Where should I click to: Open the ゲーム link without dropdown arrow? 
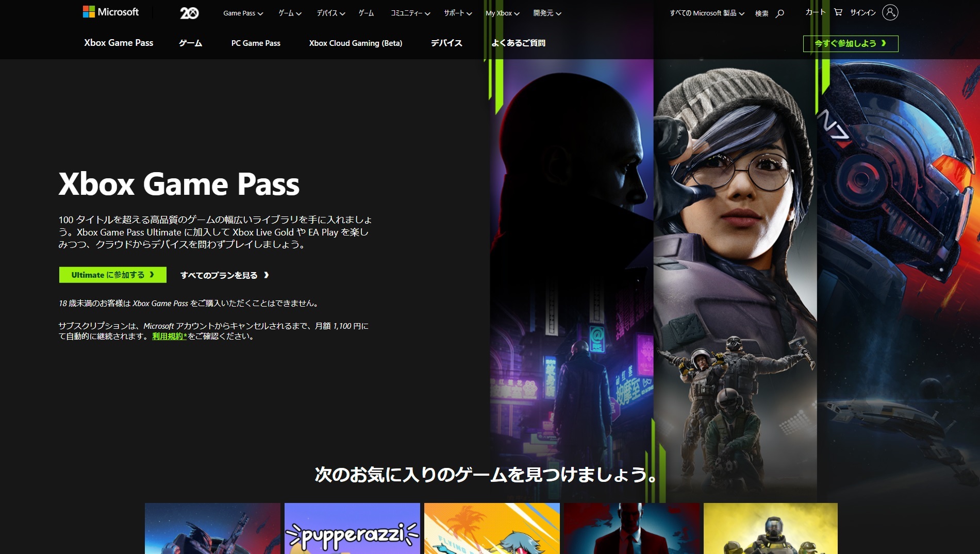pos(366,13)
